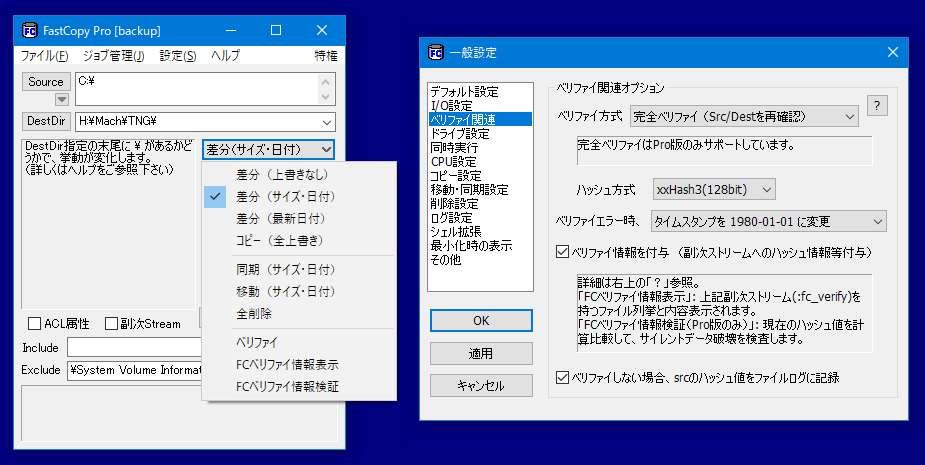Select 削除設定 in settings list
Screen dimensions: 925x465
pyautogui.click(x=480, y=204)
